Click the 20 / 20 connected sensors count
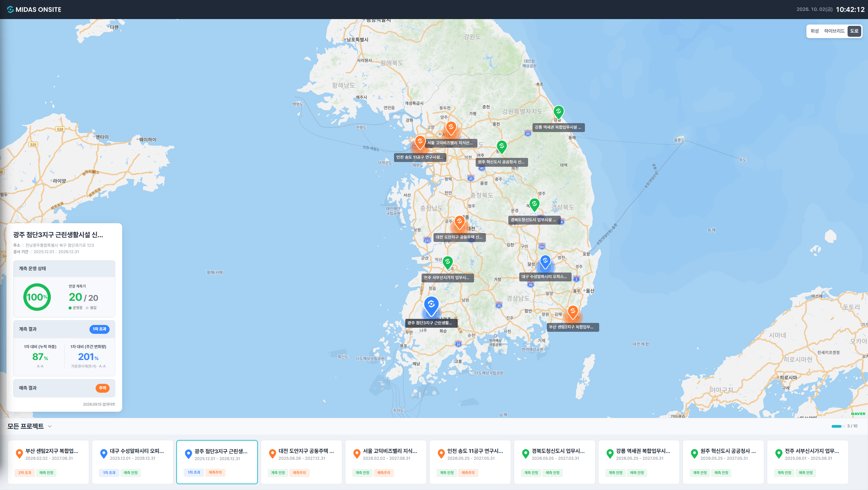868x490 pixels. click(83, 297)
